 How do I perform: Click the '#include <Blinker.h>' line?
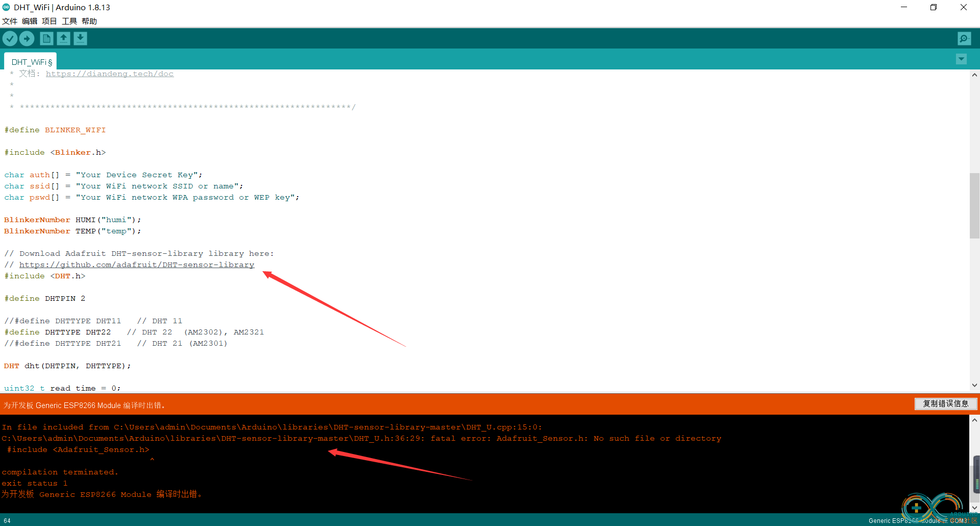point(55,152)
